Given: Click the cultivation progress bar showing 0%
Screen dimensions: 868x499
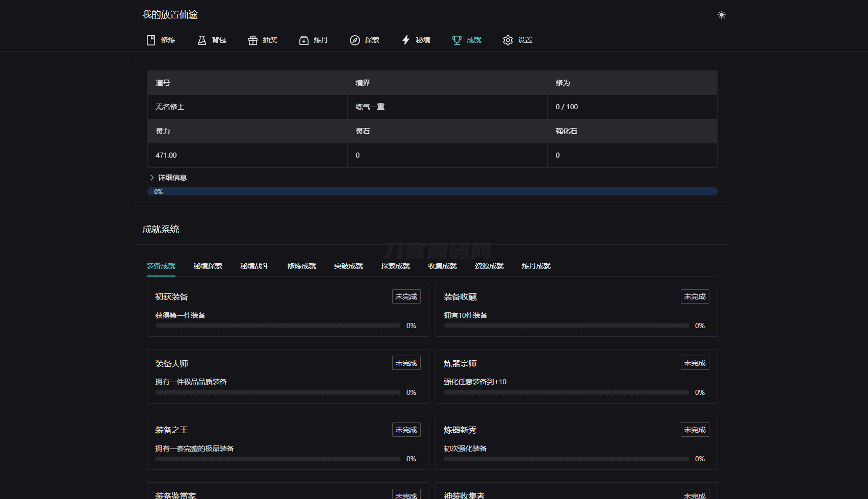Looking at the screenshot, I should pyautogui.click(x=432, y=192).
